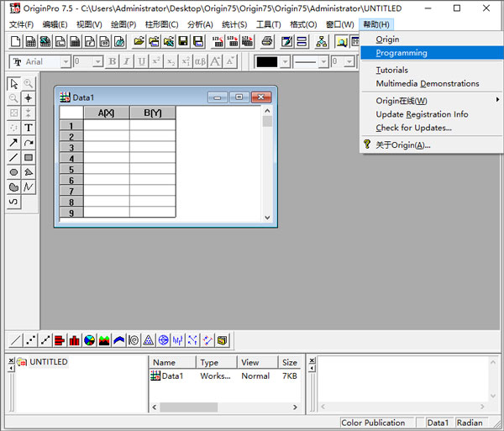This screenshot has height=431, width=504.
Task: Plot a Polar graph
Action: coord(134,340)
